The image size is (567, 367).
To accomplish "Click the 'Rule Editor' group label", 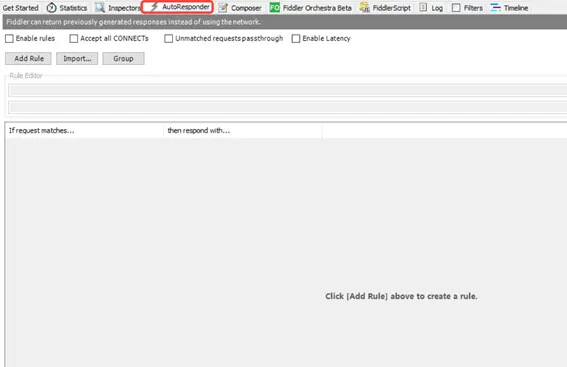I will click(26, 76).
